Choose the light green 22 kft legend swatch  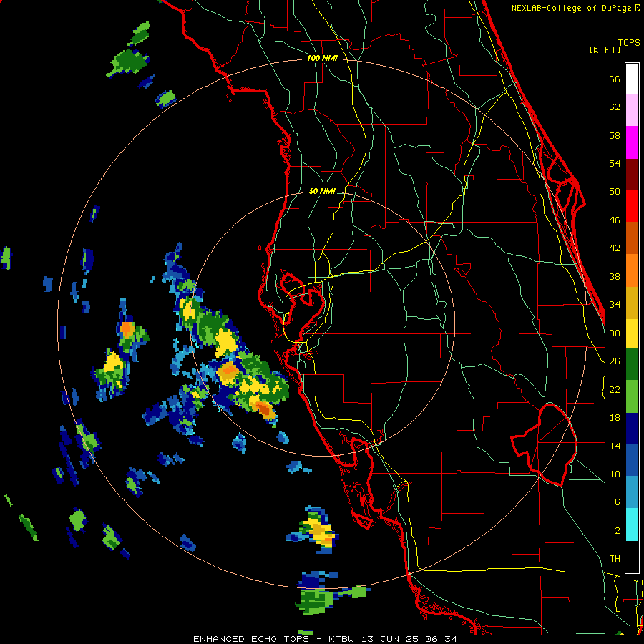[632, 396]
